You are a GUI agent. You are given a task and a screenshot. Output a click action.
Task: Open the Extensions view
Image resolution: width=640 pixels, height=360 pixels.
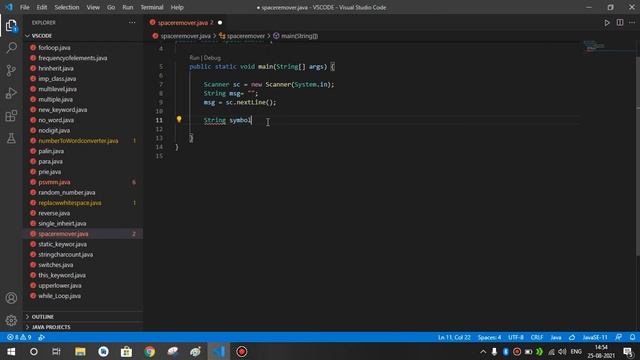(x=11, y=116)
